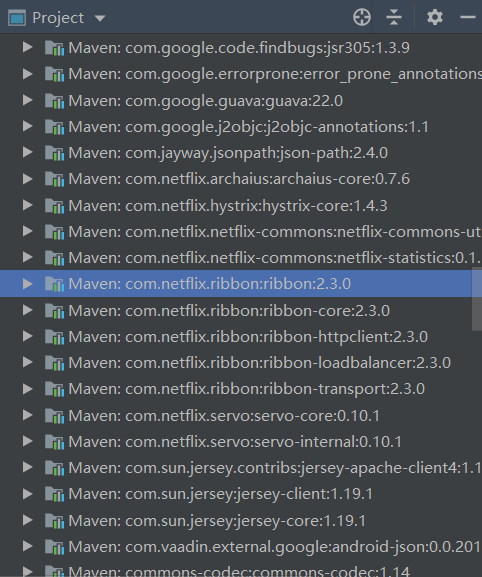Open the Project view dropdown
Image resolution: width=482 pixels, height=577 pixels.
[100, 18]
